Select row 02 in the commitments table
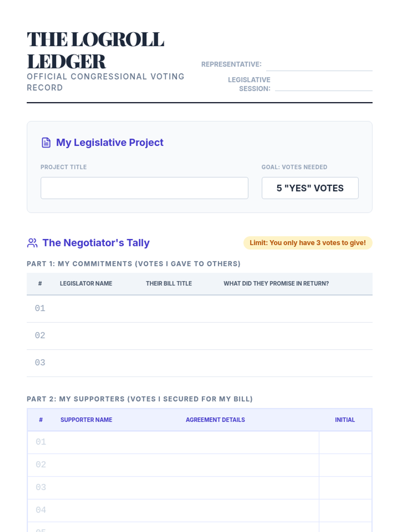The image size is (399, 532). point(199,336)
